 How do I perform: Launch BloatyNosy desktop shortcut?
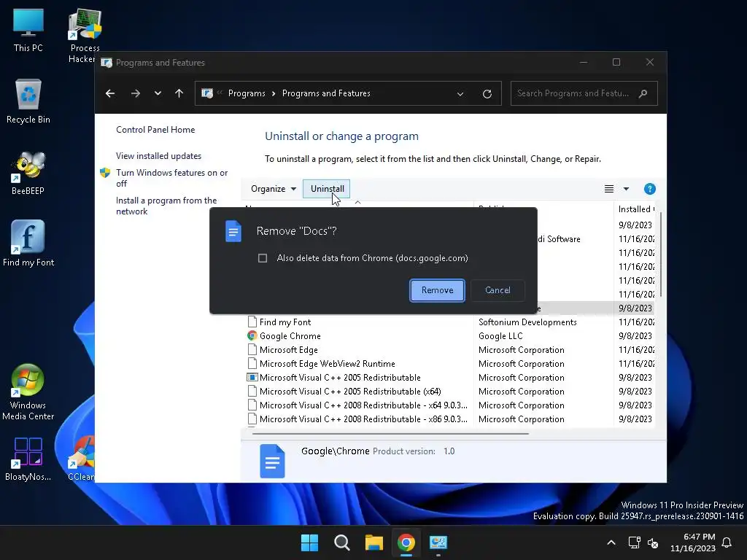click(28, 459)
